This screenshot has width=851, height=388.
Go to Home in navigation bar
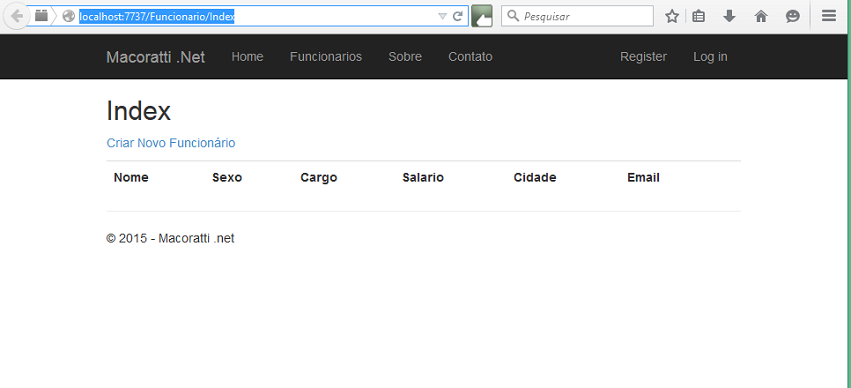(247, 57)
